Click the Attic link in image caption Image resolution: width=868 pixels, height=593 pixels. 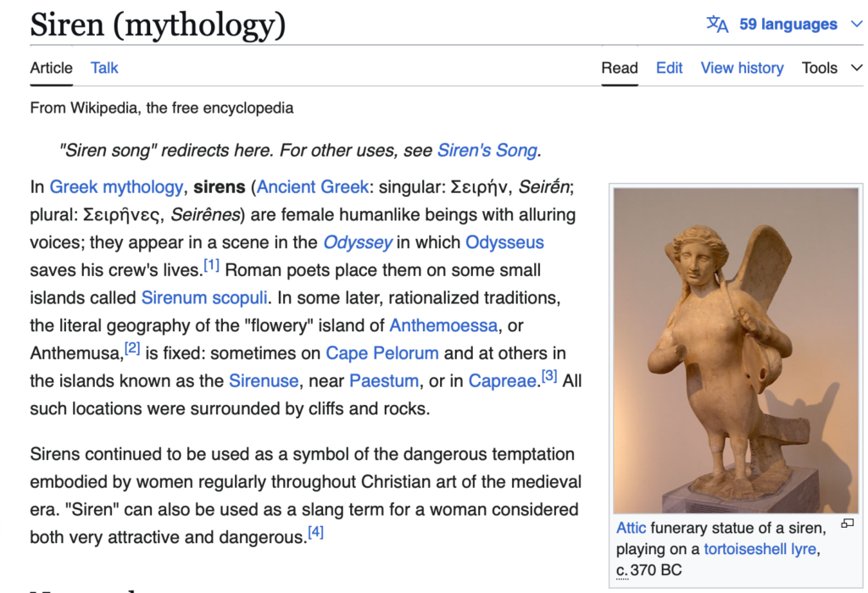(631, 528)
